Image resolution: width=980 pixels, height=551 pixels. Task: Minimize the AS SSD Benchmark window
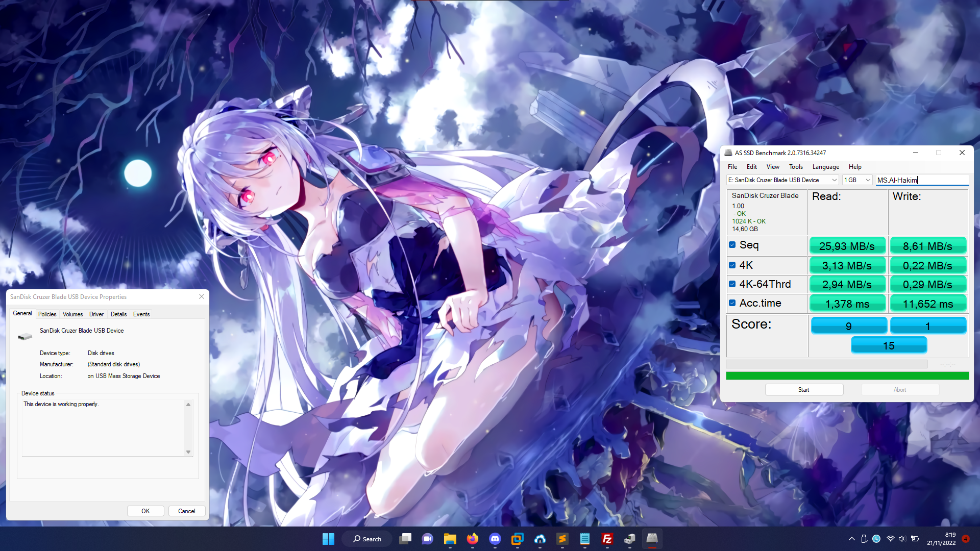916,153
